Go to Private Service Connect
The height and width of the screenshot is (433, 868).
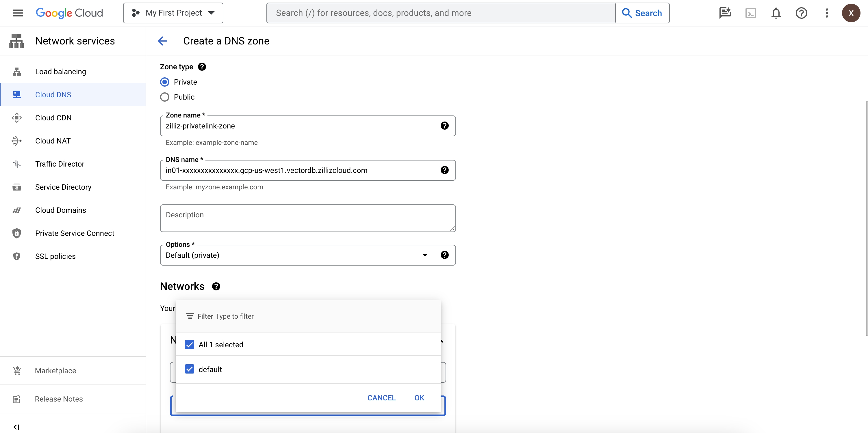[75, 233]
